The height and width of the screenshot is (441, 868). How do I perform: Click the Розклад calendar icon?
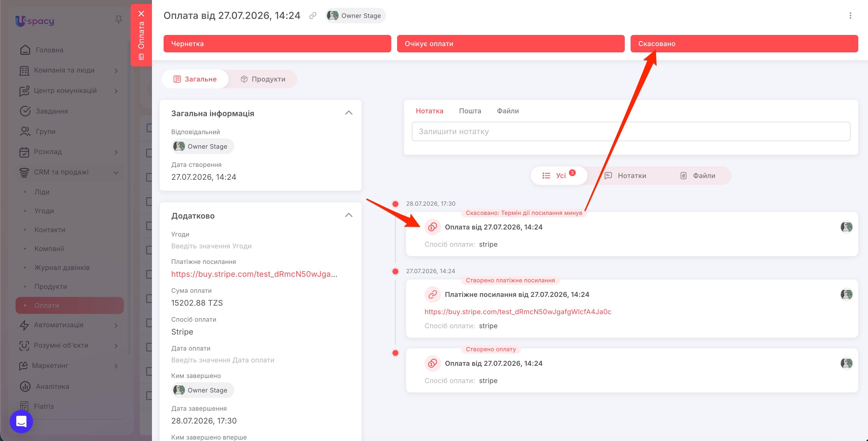pos(24,152)
